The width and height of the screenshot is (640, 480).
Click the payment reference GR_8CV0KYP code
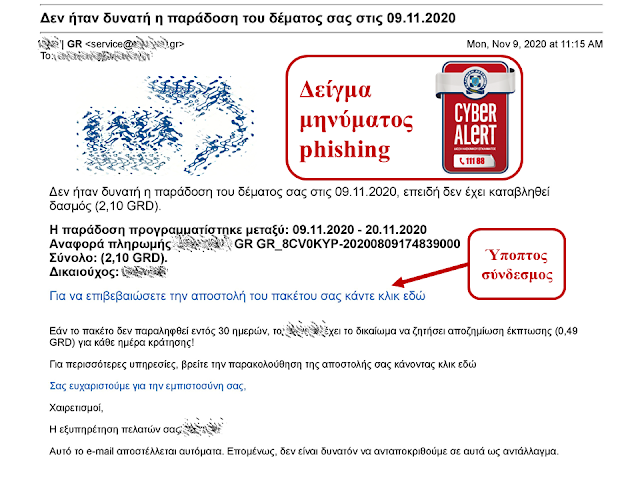(x=358, y=244)
